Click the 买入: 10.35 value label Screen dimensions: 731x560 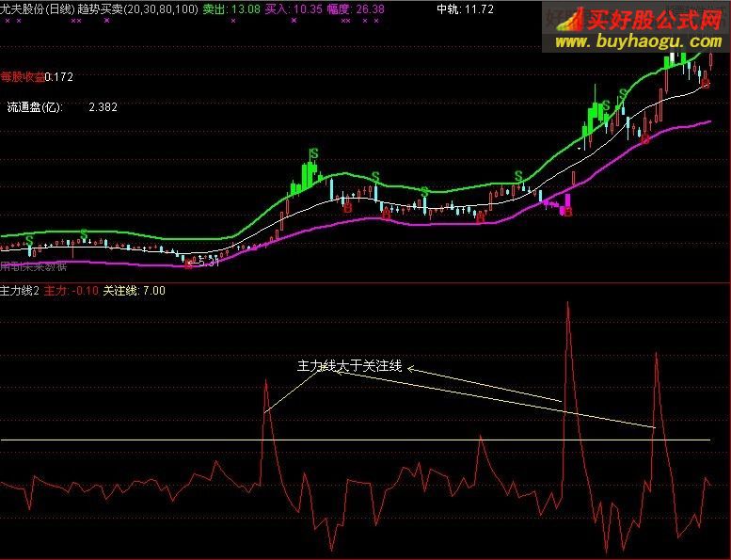pyautogui.click(x=294, y=8)
